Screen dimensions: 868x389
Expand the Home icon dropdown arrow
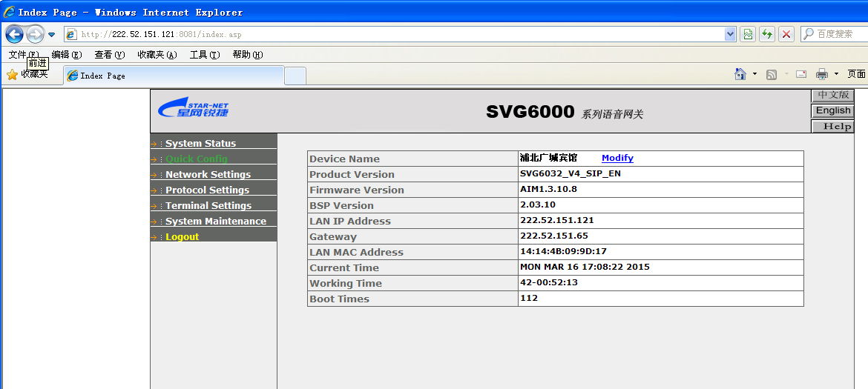(x=754, y=74)
